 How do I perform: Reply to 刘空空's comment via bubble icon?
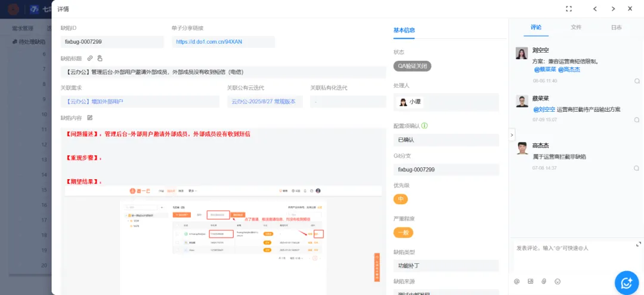click(x=636, y=81)
